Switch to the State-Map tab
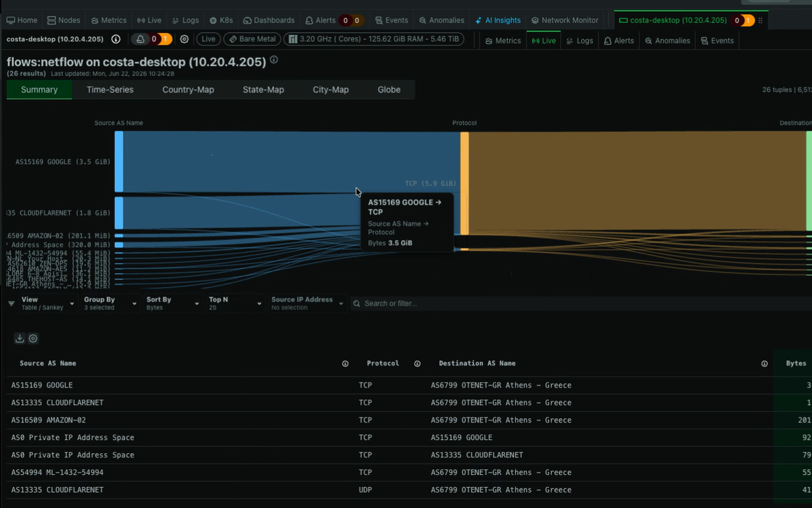This screenshot has height=508, width=812. point(263,90)
